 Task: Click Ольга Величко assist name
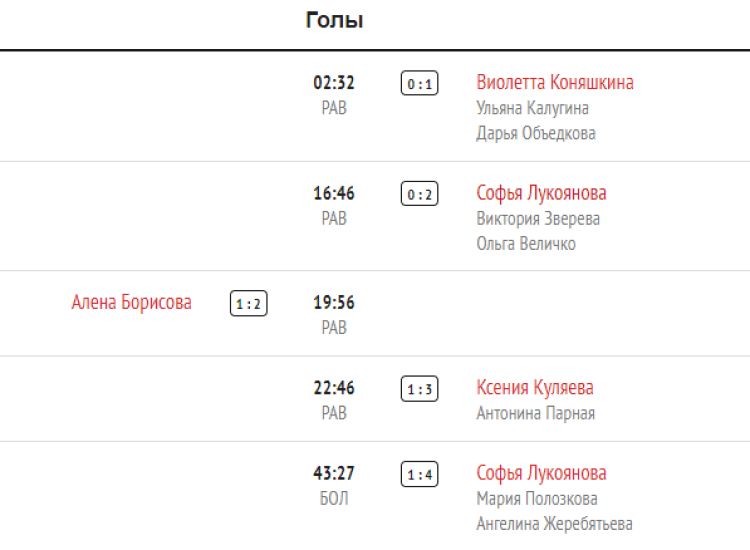(526, 243)
